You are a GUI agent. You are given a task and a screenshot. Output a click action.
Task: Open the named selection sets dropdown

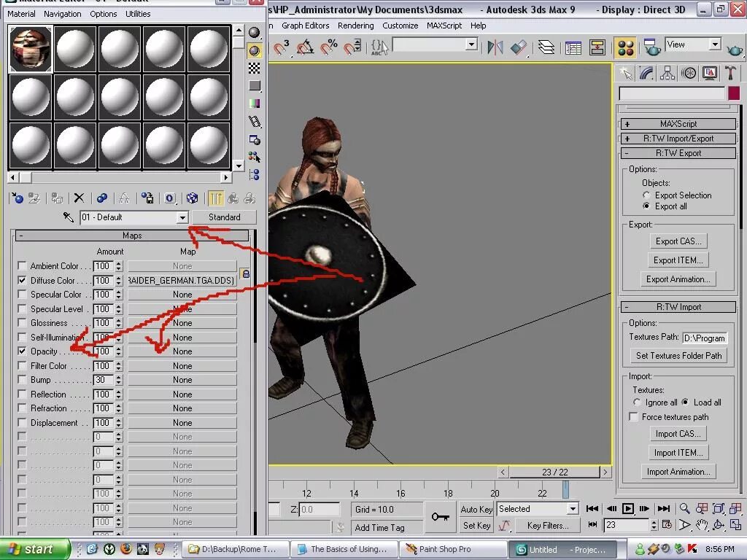pos(471,44)
